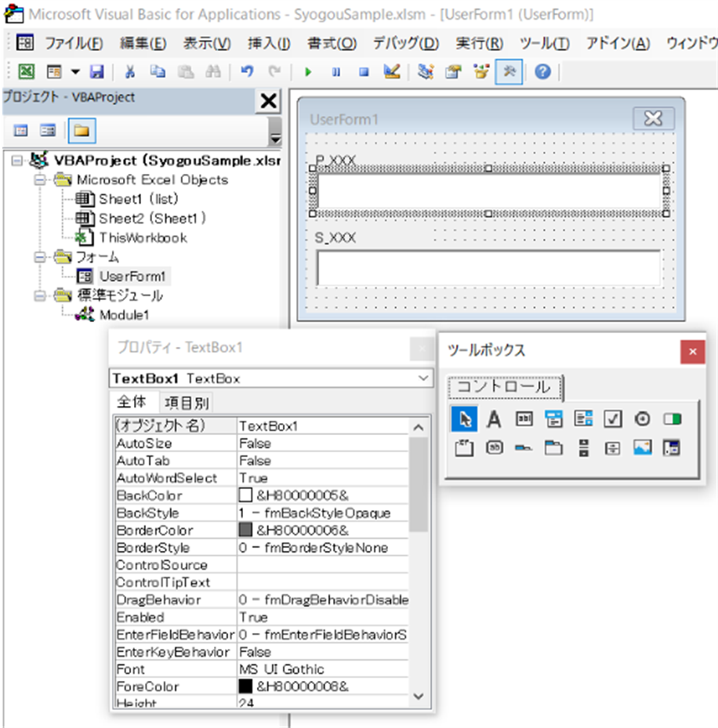Image resolution: width=718 pixels, height=728 pixels.
Task: Pick the CheckBox tool in Toolbox
Action: (613, 418)
